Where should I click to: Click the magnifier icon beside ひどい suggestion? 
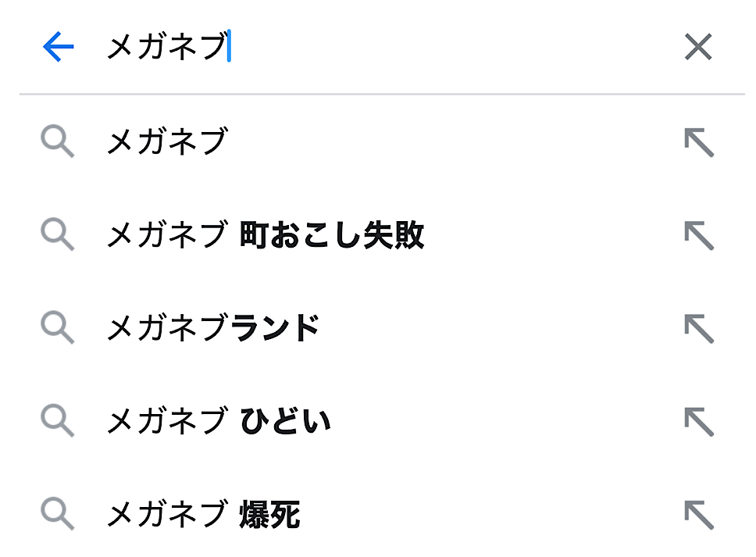tap(57, 422)
